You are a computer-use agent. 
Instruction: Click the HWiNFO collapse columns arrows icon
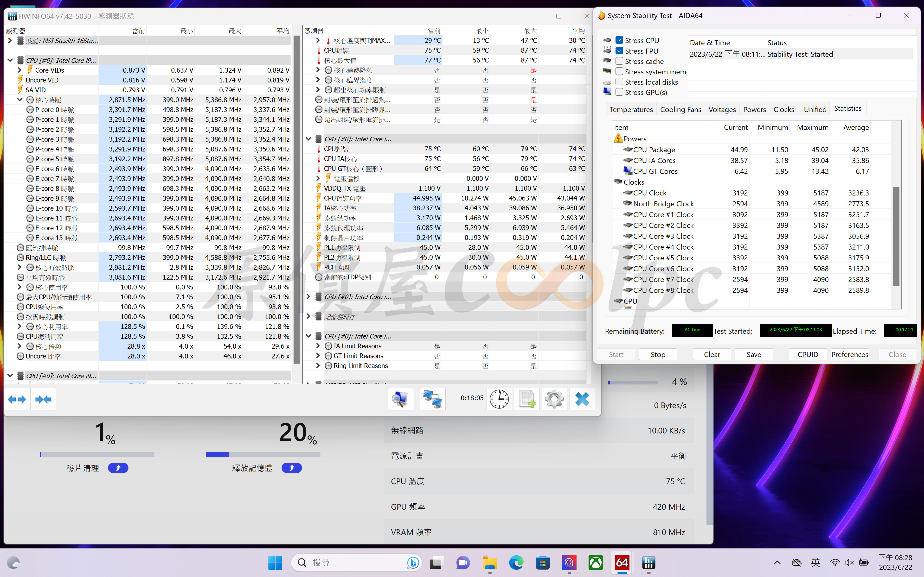(43, 399)
